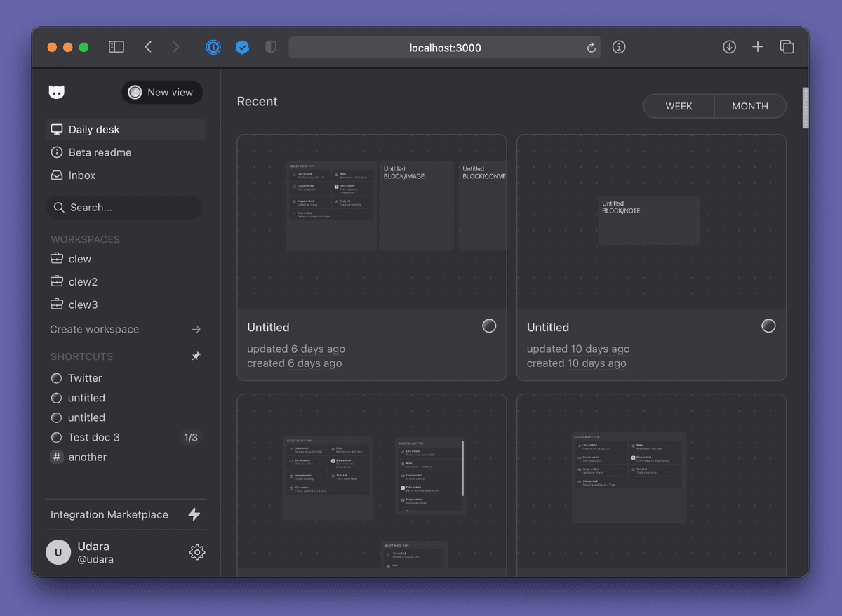Reload the localhost:3000 page
This screenshot has width=842, height=616.
coord(591,48)
